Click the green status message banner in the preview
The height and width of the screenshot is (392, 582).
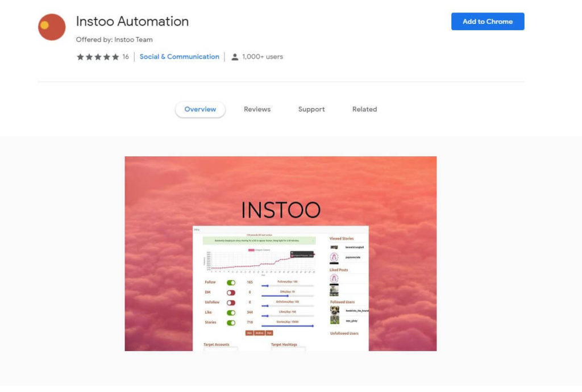tap(259, 241)
